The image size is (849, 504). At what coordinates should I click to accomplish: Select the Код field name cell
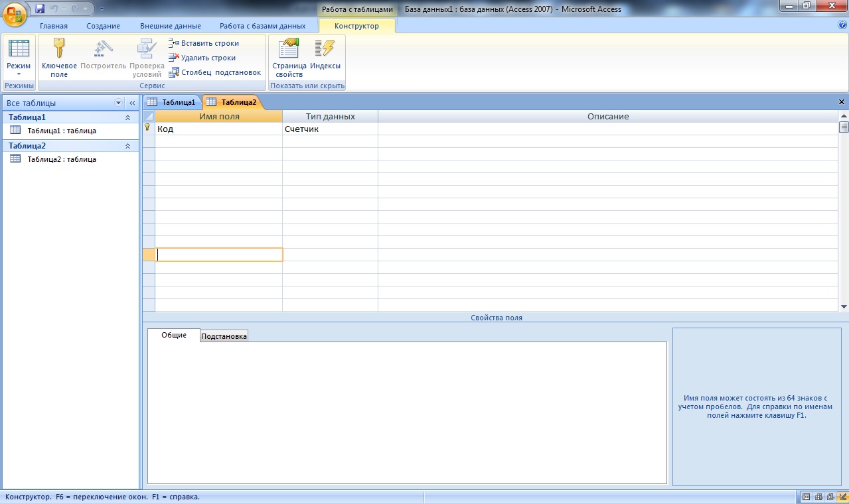(219, 129)
